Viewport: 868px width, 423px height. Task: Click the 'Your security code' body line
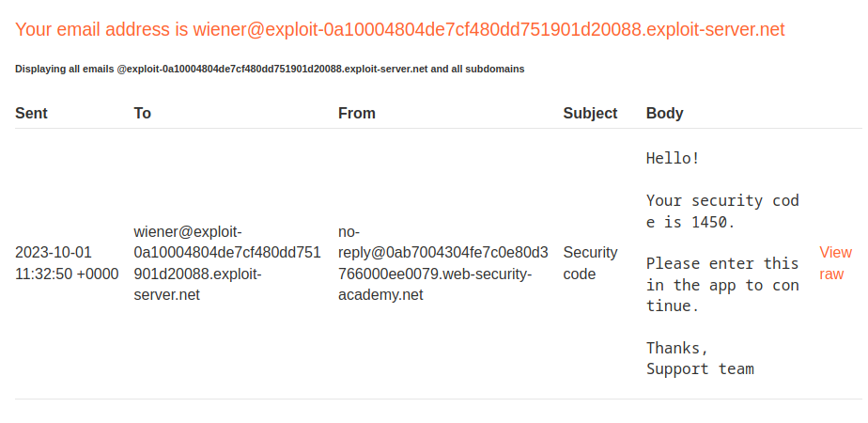pyautogui.click(x=721, y=200)
